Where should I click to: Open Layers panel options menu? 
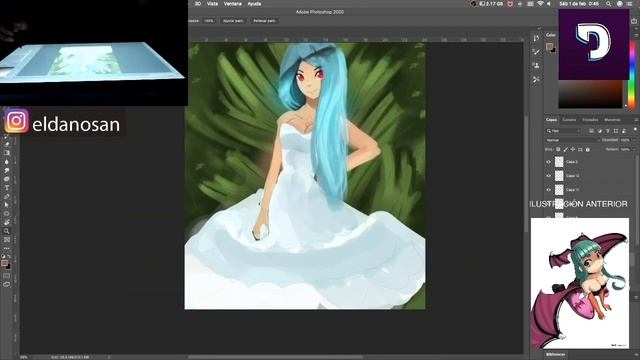(636, 120)
